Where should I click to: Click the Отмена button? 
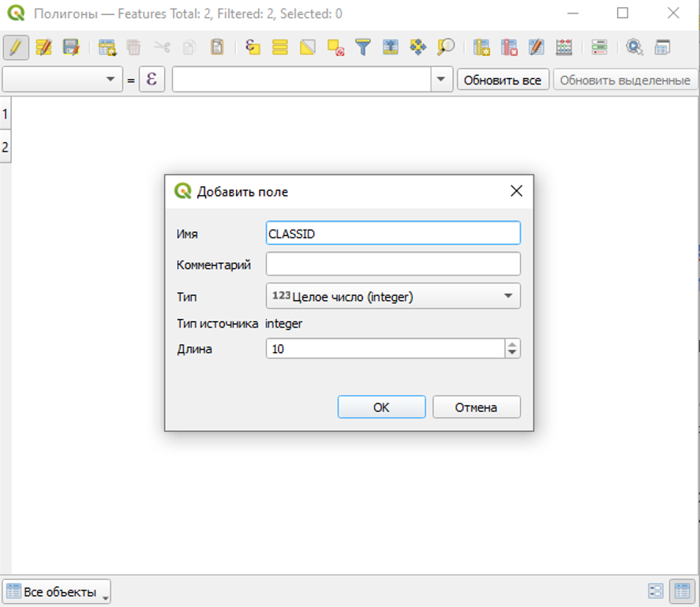point(476,407)
